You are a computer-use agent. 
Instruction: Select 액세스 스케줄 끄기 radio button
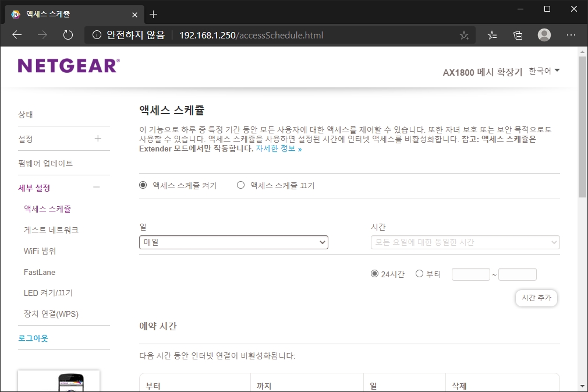pos(241,185)
